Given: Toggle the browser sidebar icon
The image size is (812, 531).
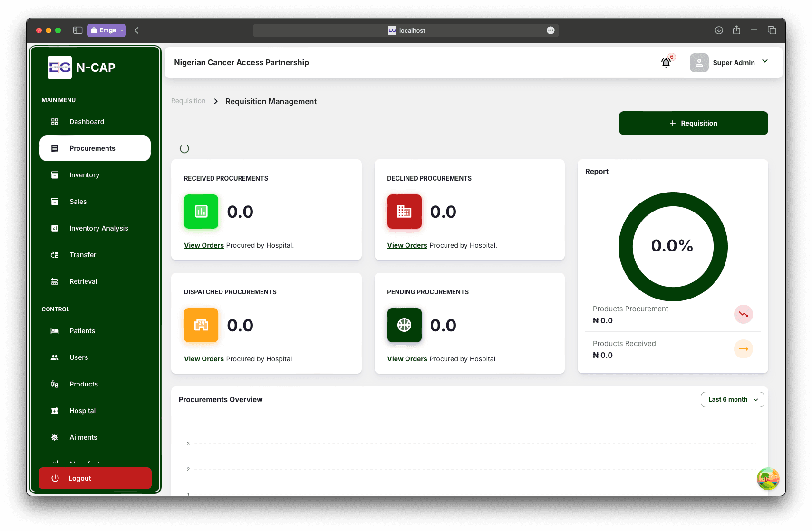Looking at the screenshot, I should coord(78,30).
